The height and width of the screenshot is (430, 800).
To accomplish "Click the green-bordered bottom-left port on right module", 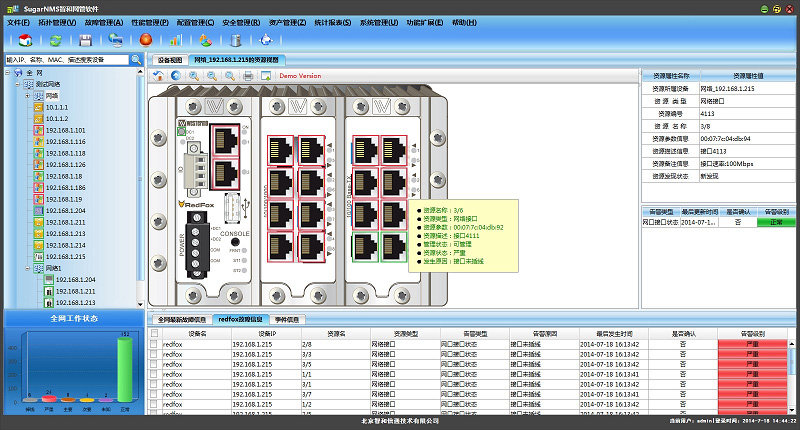I will [365, 247].
